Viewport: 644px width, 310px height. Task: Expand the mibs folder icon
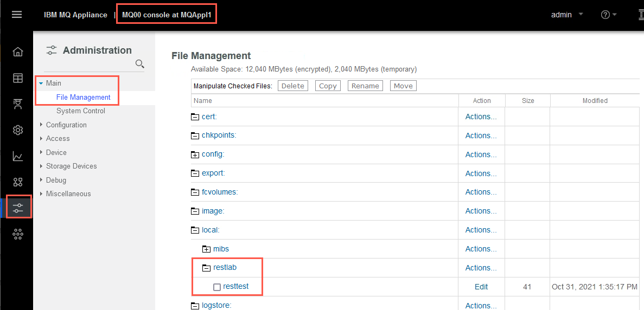(206, 249)
